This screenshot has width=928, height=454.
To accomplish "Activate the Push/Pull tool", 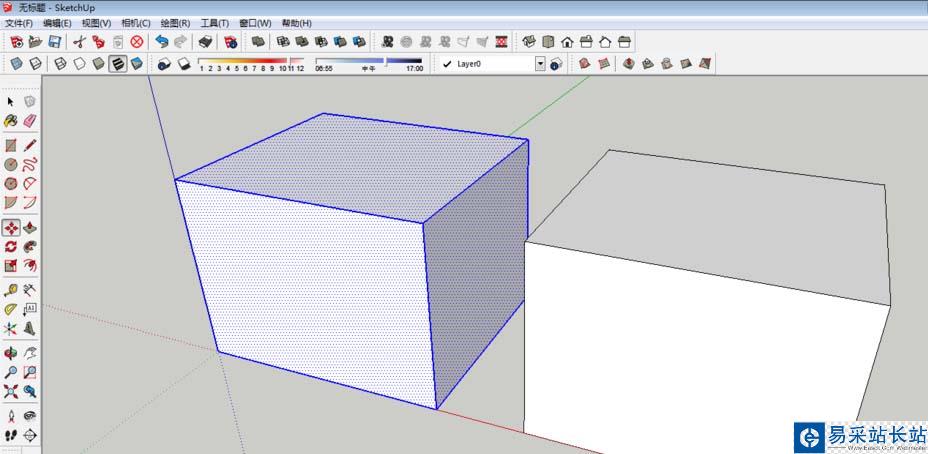I will 30,228.
